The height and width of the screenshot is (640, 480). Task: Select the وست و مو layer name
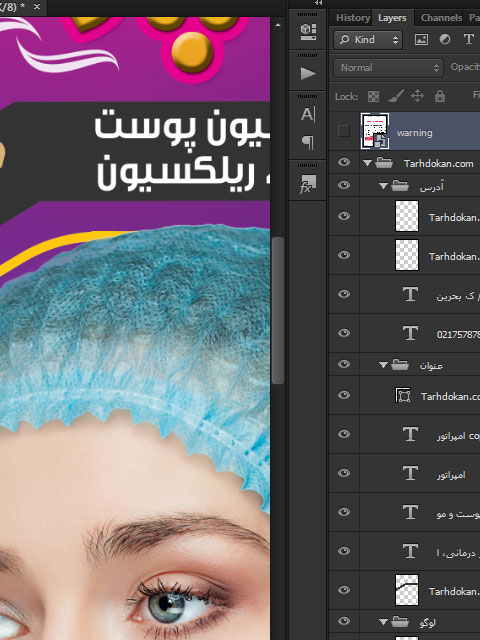[458, 514]
